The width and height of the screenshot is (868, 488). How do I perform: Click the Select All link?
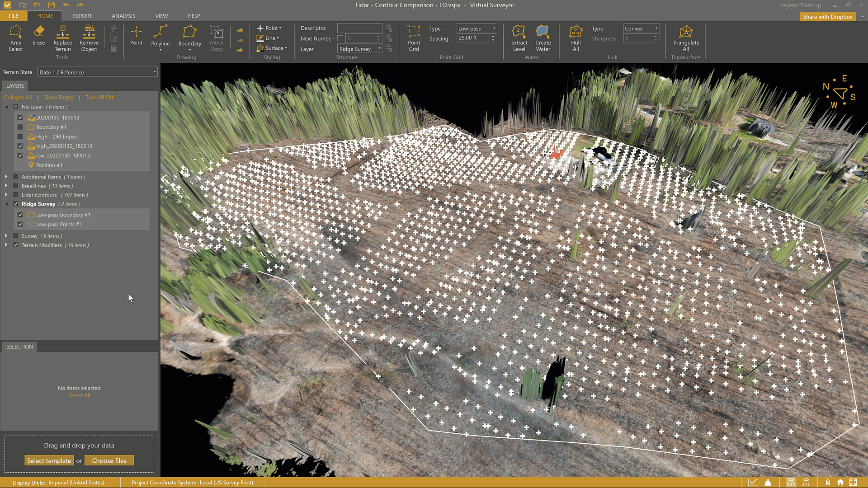coord(79,396)
